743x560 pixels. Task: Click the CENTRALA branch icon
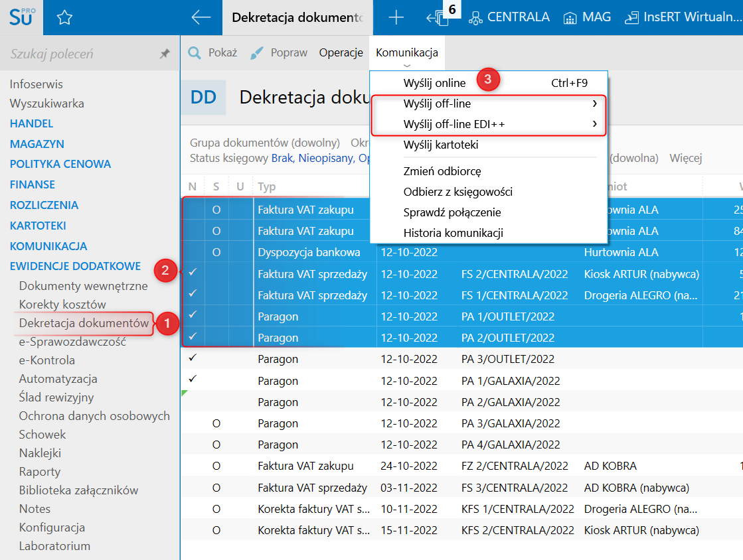click(476, 18)
